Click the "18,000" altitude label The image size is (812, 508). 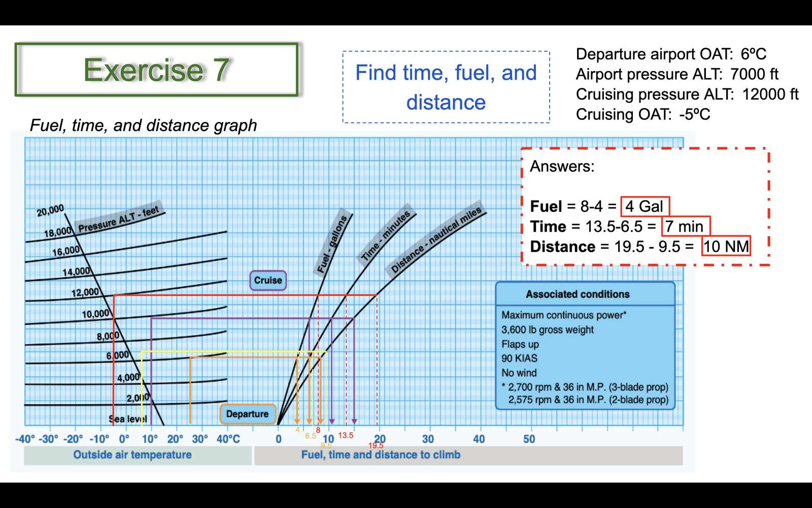click(x=58, y=232)
